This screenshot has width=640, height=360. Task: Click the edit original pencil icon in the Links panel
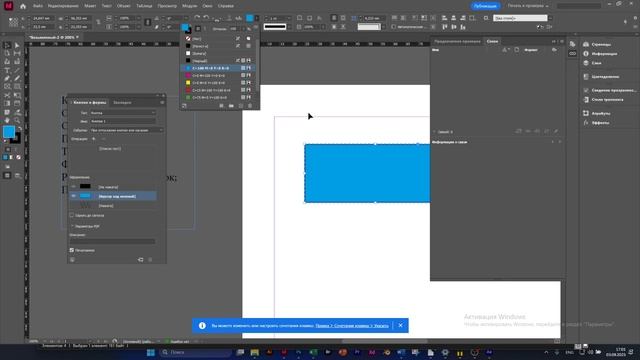coord(556,131)
